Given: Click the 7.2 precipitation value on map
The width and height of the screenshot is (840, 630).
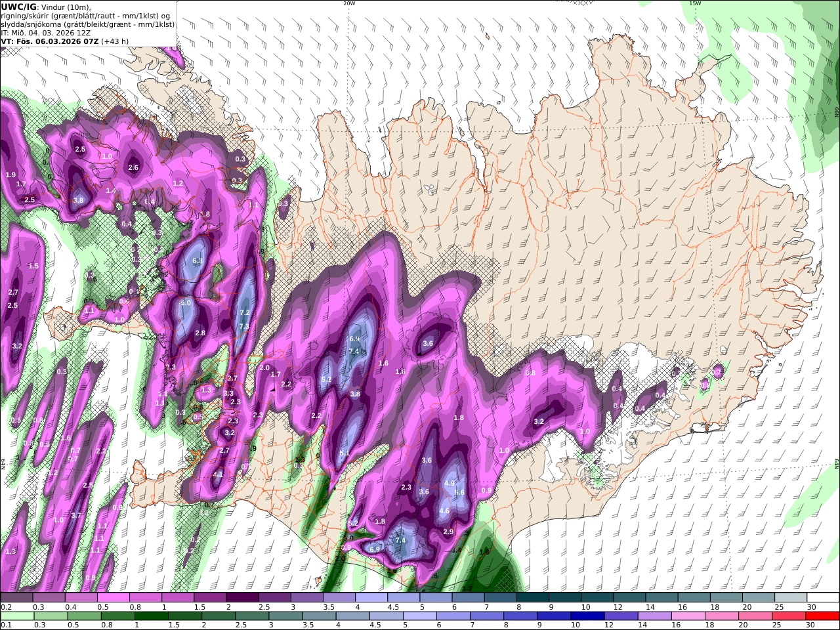Looking at the screenshot, I should [245, 313].
